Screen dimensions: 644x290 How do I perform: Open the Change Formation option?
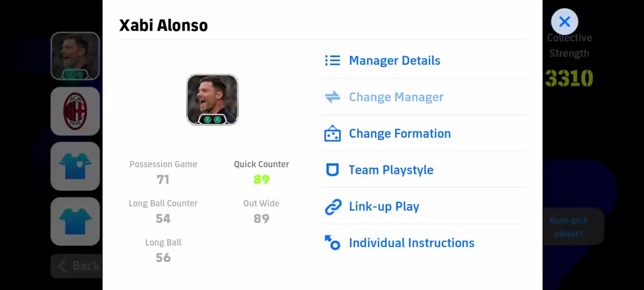point(399,133)
